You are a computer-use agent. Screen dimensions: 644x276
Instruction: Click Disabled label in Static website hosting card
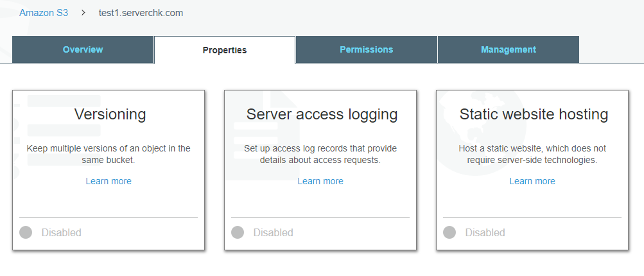click(485, 233)
